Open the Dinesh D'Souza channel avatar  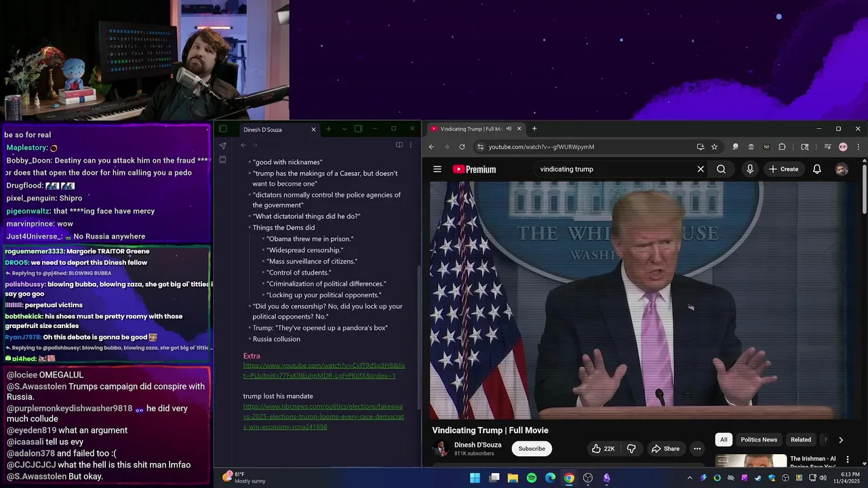tap(441, 449)
